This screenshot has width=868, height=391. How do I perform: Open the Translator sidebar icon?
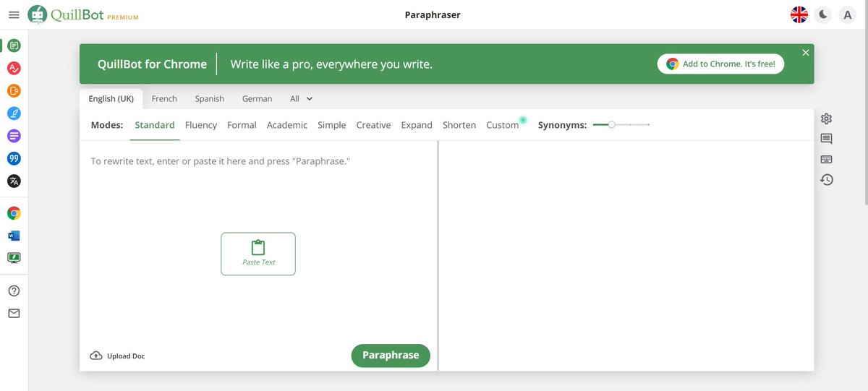14,181
